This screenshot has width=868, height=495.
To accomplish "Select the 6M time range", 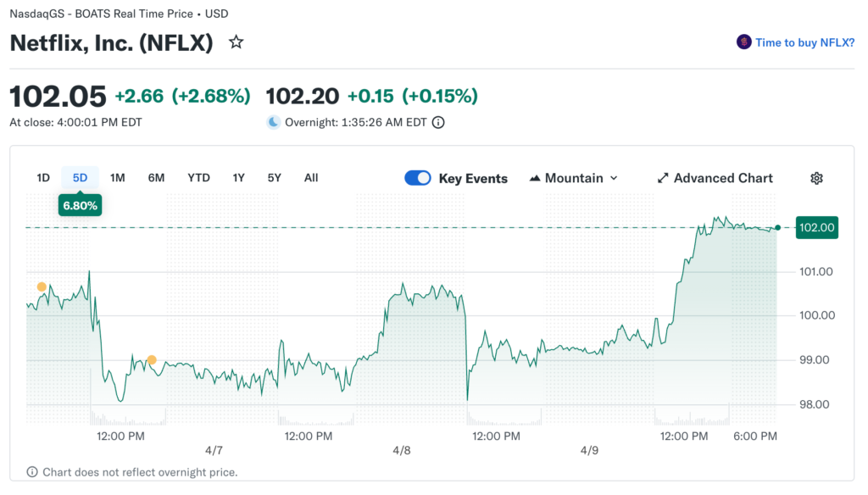I will pyautogui.click(x=156, y=178).
